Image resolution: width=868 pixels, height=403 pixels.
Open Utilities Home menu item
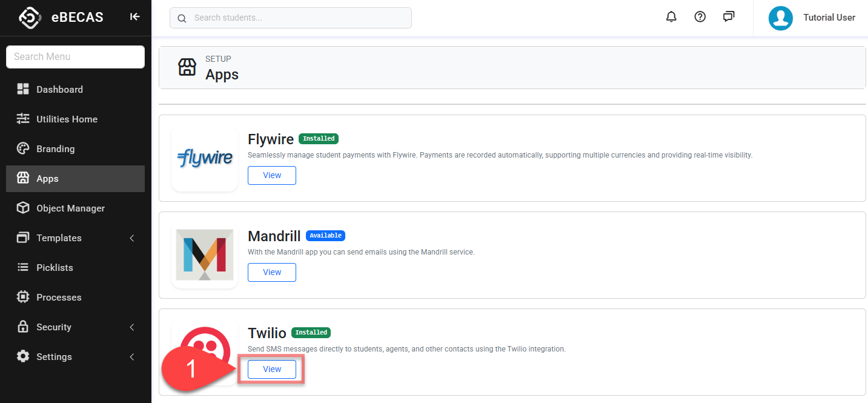[x=67, y=119]
